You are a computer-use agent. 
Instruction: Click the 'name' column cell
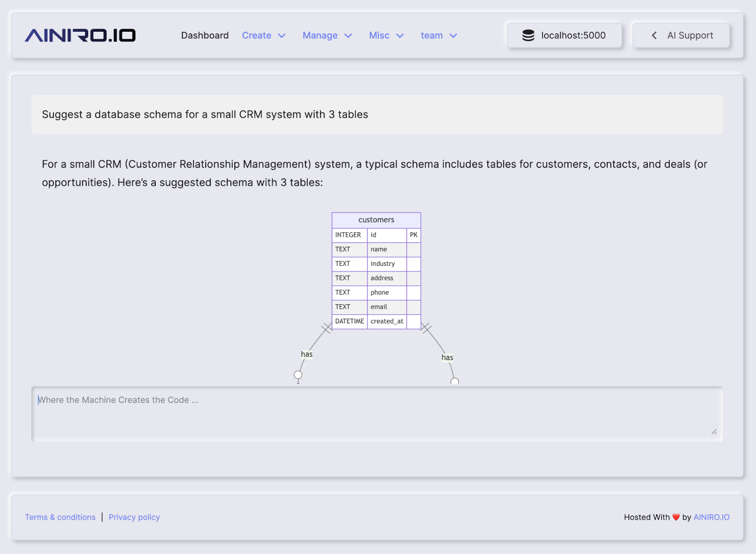[387, 249]
